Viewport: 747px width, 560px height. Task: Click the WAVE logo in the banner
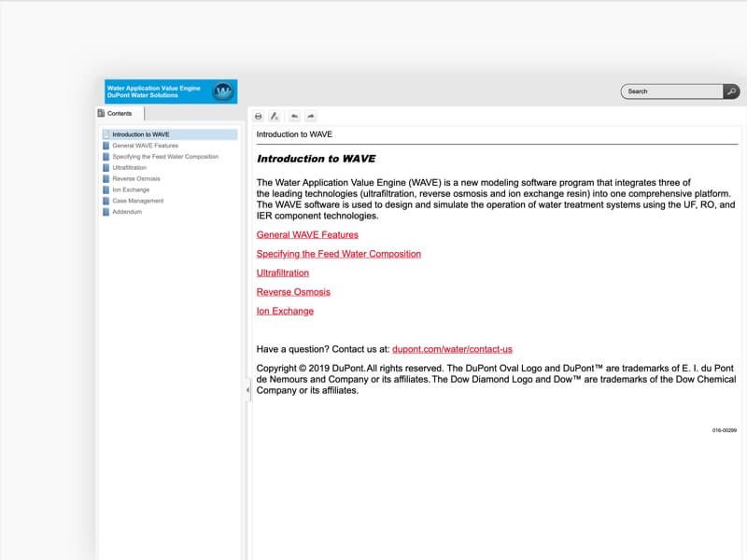click(x=223, y=91)
